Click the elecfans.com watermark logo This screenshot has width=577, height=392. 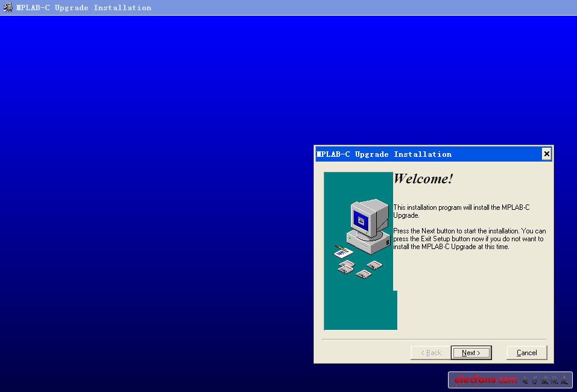pos(485,380)
